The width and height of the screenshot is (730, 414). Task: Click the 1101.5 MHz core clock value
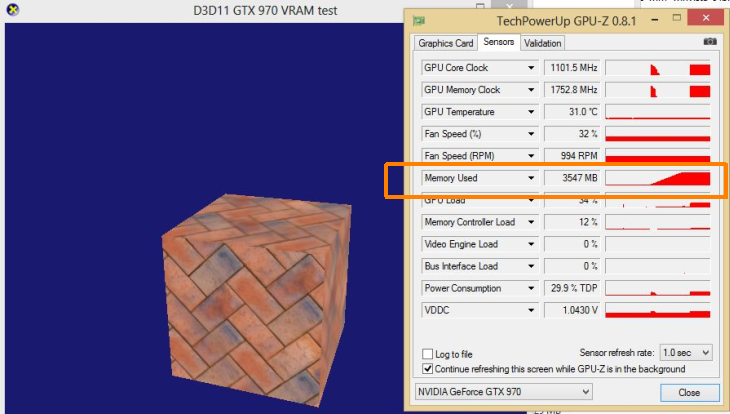[572, 68]
